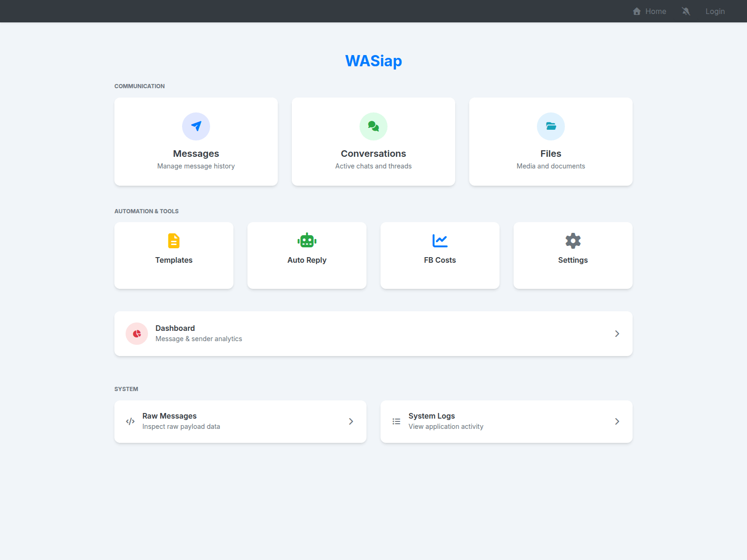Select the Dashboard row title
Viewport: 747px width, 560px height.
175,328
